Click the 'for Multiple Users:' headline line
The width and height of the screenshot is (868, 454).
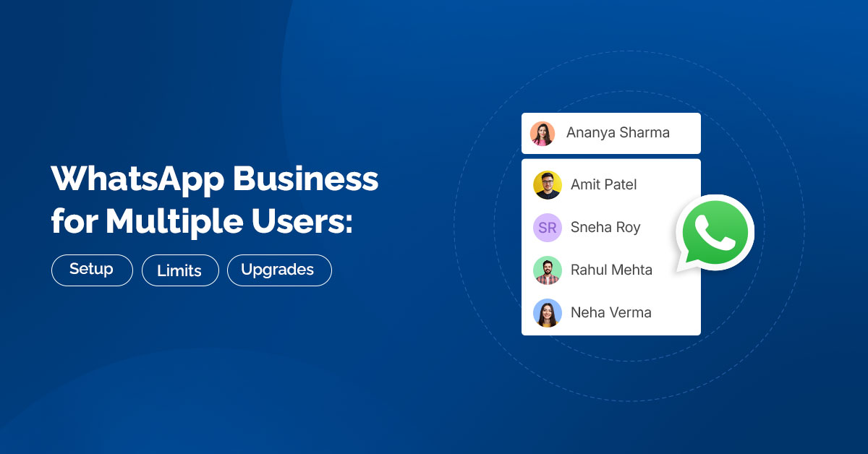(202, 221)
